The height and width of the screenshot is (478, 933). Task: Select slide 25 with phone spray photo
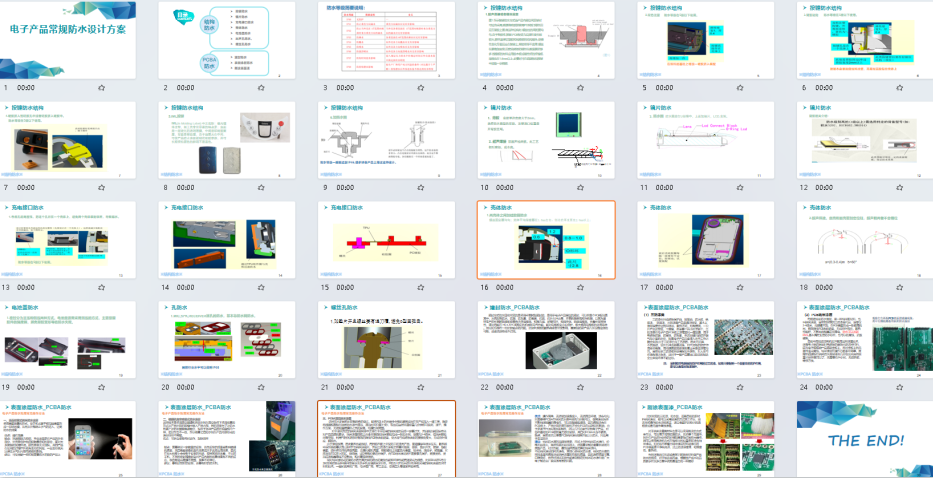click(x=67, y=439)
